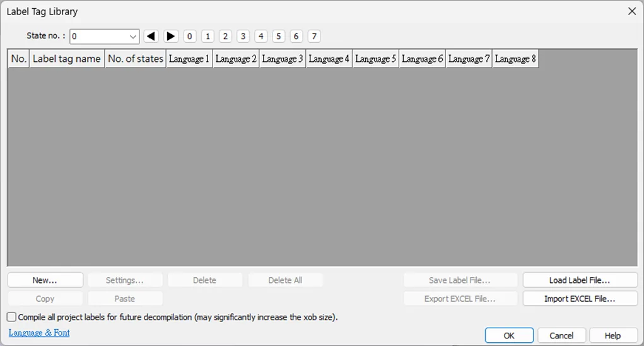The image size is (644, 346).
Task: Click the Language 1 column header
Action: 189,59
